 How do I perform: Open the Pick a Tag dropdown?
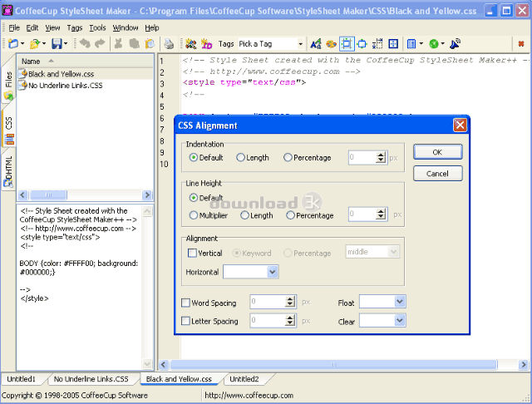click(x=300, y=44)
